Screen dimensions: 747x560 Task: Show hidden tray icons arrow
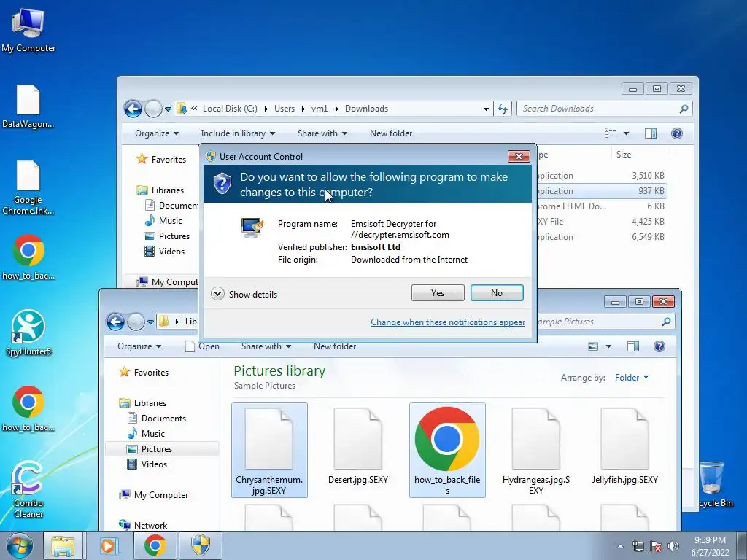click(620, 546)
